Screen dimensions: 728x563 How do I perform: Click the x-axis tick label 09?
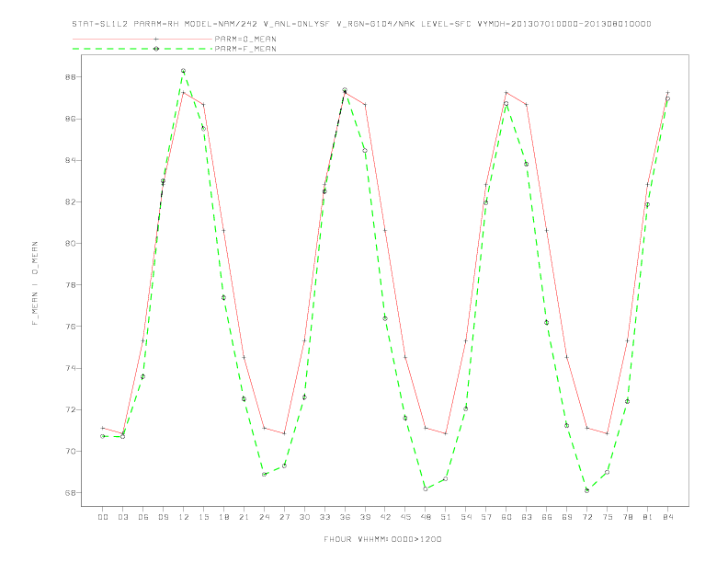pyautogui.click(x=163, y=517)
